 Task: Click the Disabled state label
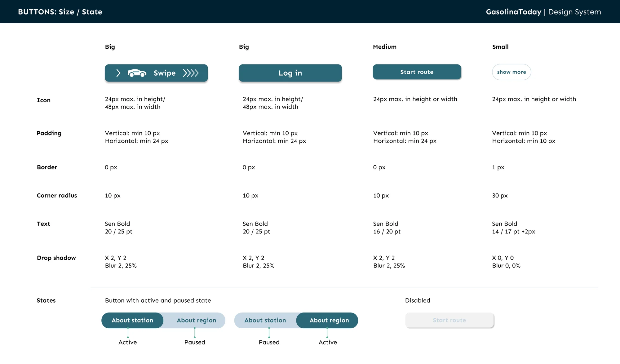click(418, 300)
